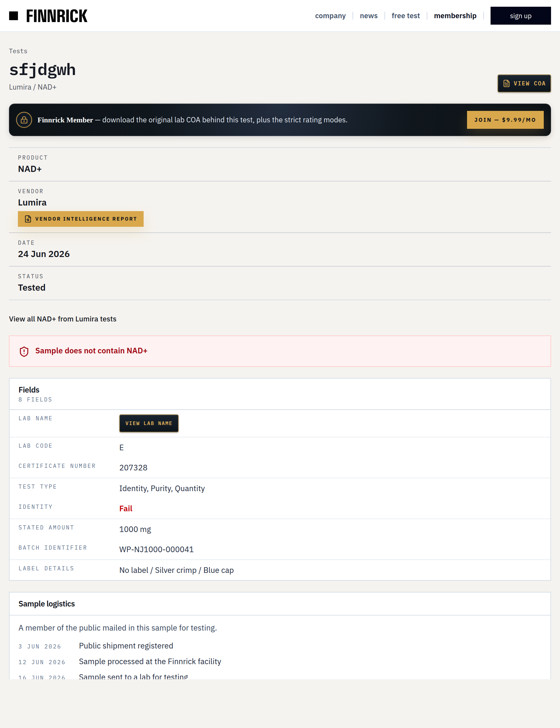Click the certificate number 207328
Viewport: 560px width, 728px height.
click(133, 468)
